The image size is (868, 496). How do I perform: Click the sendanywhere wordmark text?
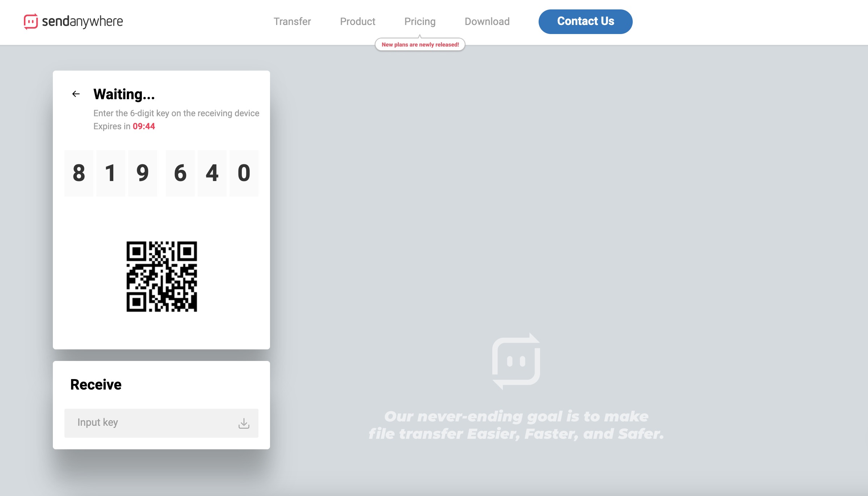point(83,21)
